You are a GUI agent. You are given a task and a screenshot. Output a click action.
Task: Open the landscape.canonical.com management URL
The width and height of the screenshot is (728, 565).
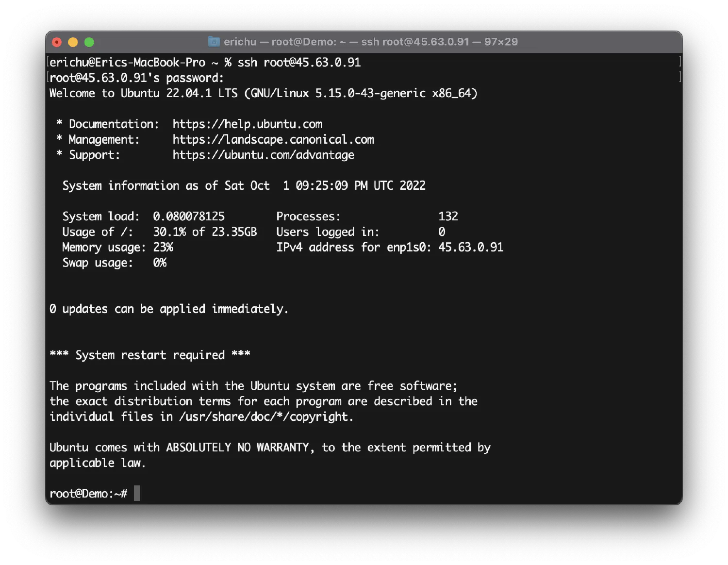tap(273, 140)
